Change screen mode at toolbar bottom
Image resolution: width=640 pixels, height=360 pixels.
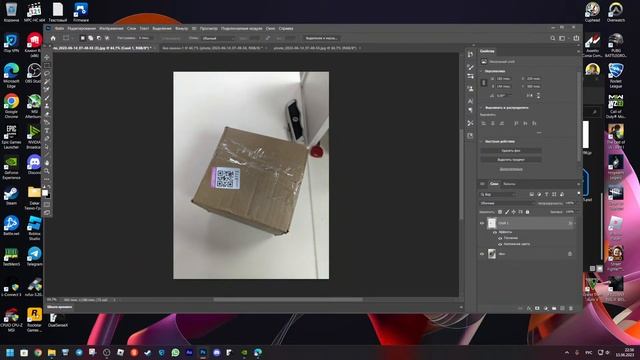click(47, 212)
